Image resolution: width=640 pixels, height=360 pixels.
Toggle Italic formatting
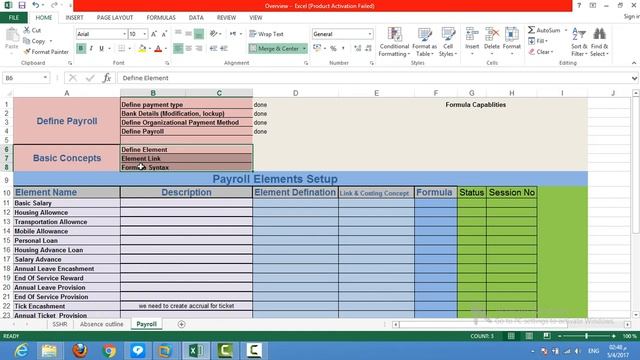point(91,49)
